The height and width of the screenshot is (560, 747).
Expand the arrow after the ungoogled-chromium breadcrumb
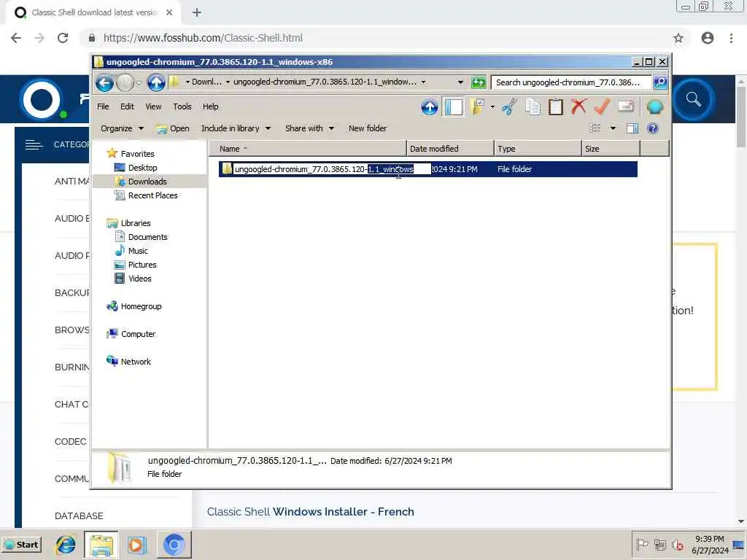(x=423, y=82)
